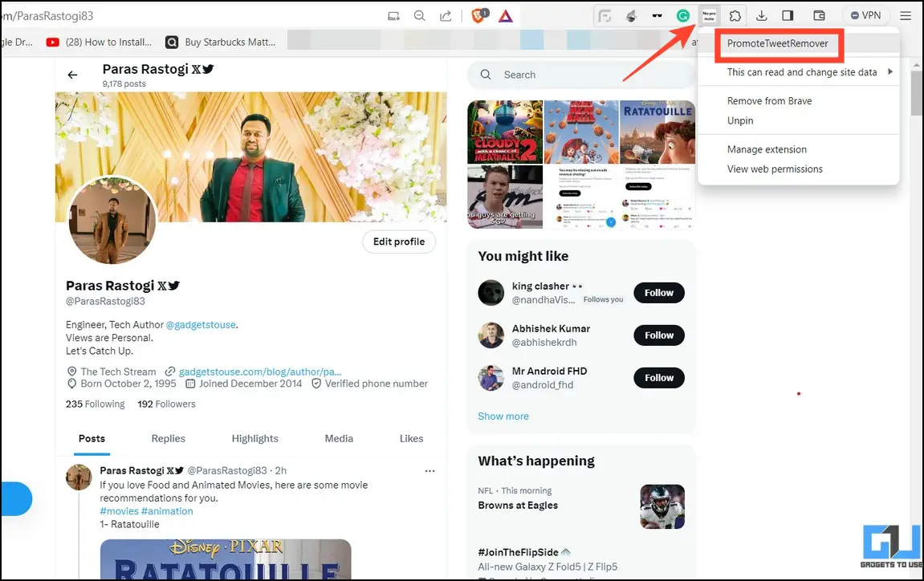View the 235 Following list

pyautogui.click(x=96, y=404)
